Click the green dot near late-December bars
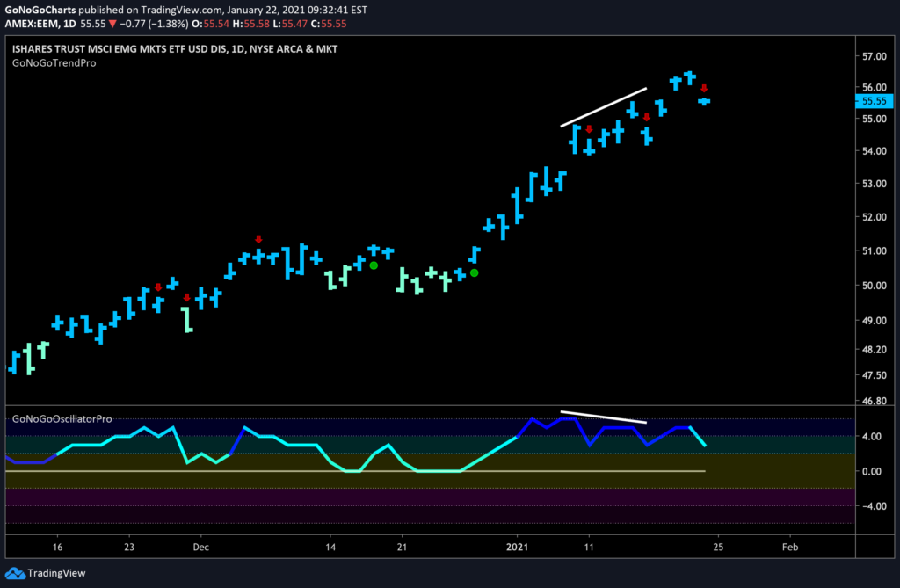 [x=475, y=273]
